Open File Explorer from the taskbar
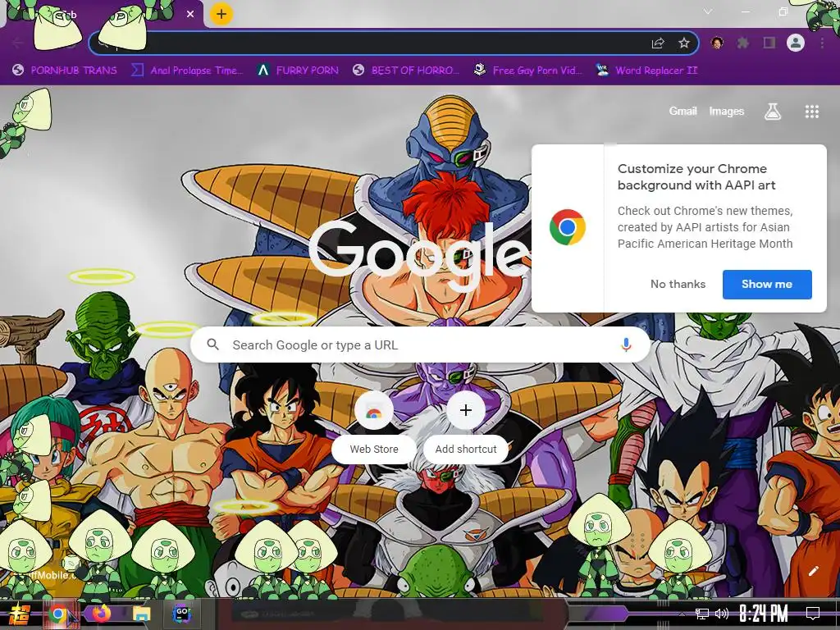This screenshot has height=630, width=840. click(142, 614)
